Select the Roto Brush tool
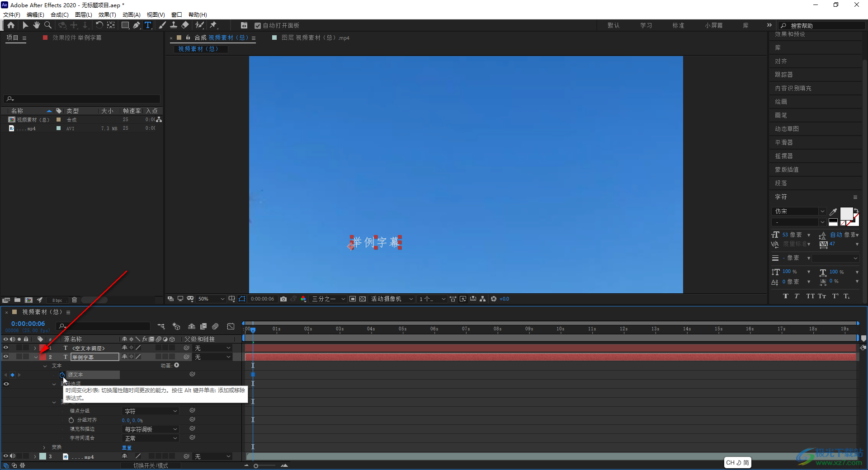The width and height of the screenshot is (868, 470). coord(199,25)
